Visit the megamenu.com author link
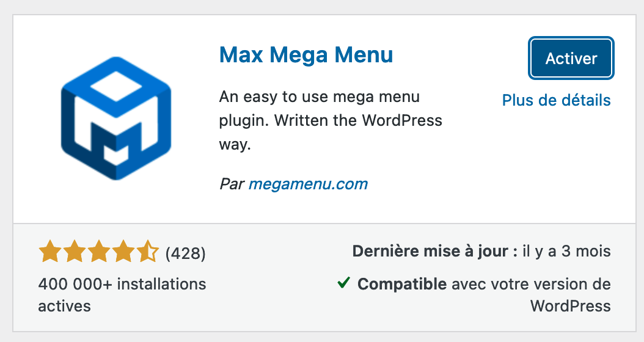This screenshot has height=342, width=644. coord(308,184)
